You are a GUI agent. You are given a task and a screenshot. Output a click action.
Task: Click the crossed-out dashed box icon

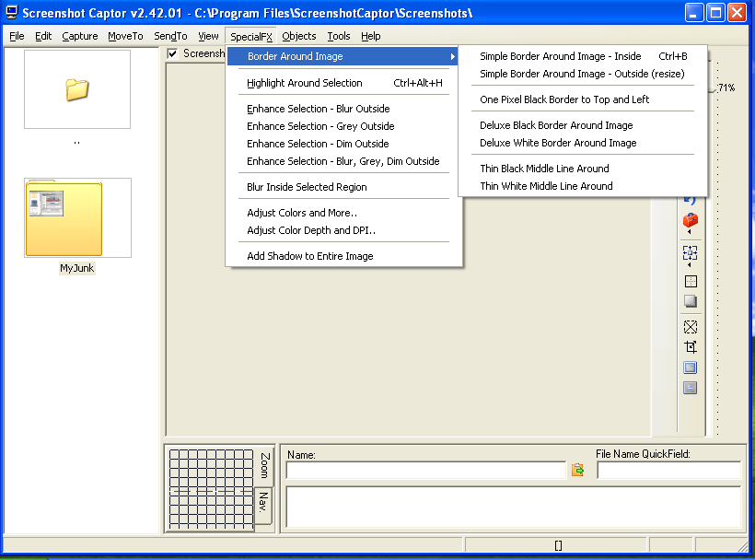pos(691,327)
